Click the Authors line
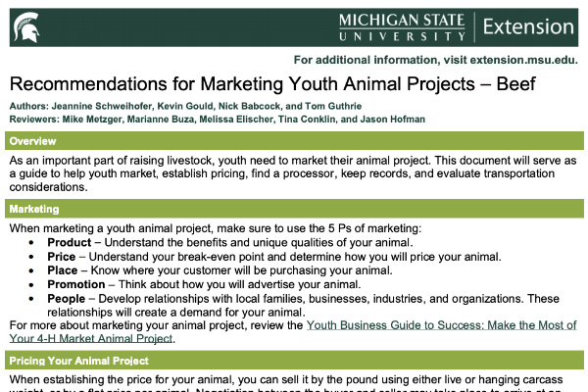588x392 pixels. pos(185,106)
